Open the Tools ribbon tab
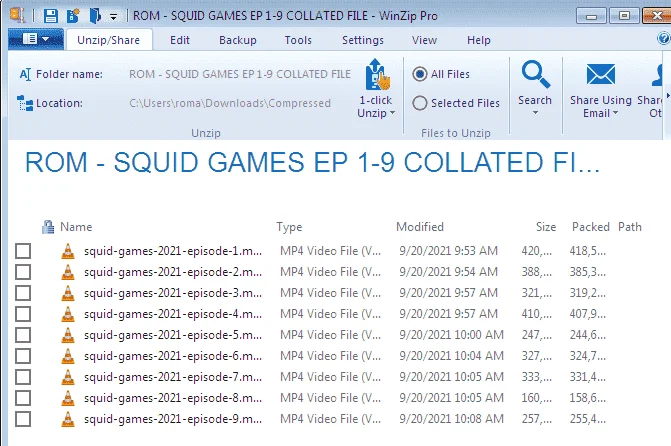671x446 pixels. click(x=298, y=40)
